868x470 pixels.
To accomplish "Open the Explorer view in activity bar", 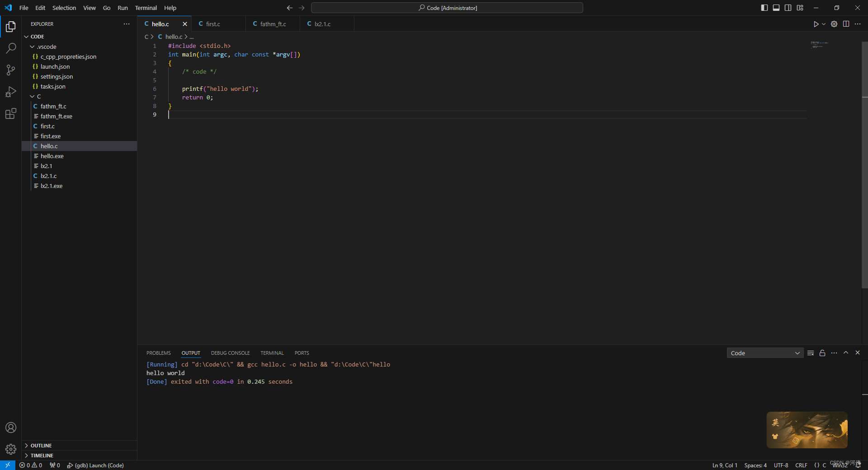I will 11,27.
